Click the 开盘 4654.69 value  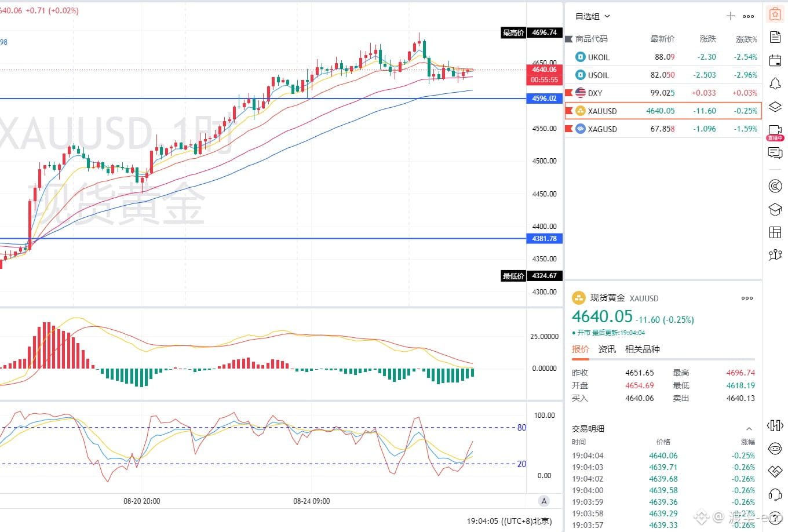[639, 385]
